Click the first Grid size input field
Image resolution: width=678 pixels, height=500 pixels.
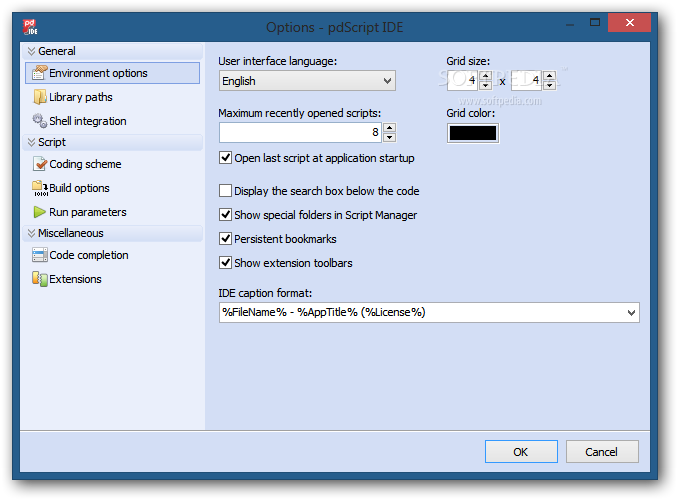(x=463, y=80)
